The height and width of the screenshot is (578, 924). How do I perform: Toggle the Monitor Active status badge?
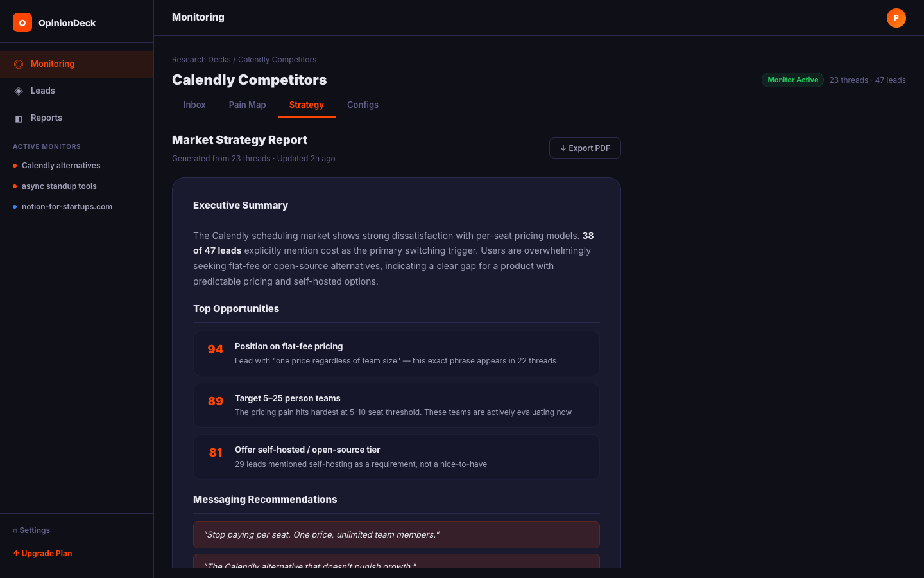point(792,80)
